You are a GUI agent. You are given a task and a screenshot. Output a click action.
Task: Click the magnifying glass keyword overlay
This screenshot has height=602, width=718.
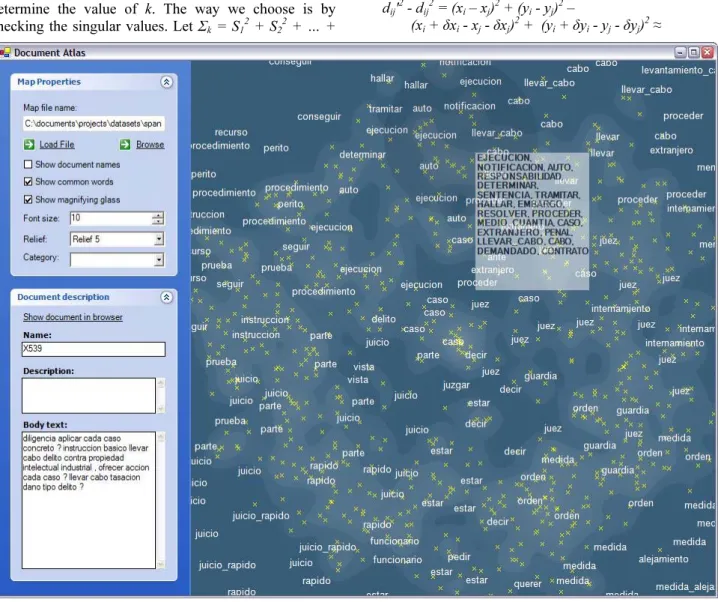coord(532,221)
